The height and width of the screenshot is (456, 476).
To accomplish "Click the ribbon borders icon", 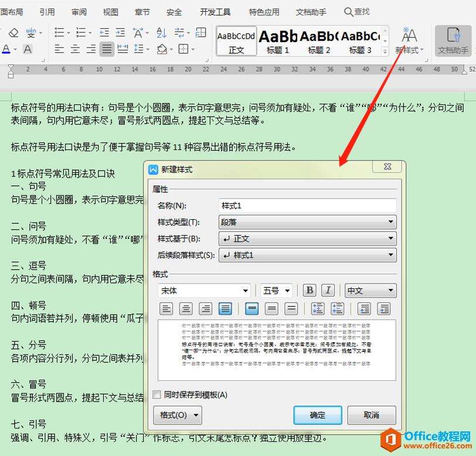I will coord(183,49).
